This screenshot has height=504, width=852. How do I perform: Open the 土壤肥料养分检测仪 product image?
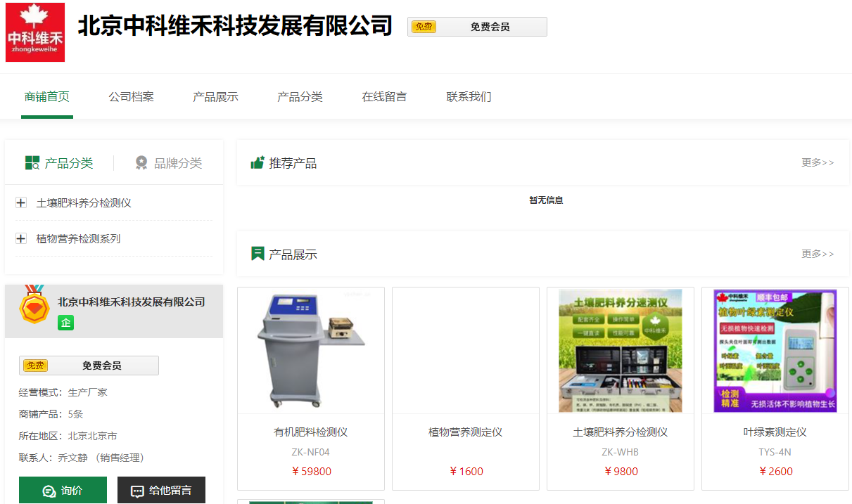click(x=621, y=351)
